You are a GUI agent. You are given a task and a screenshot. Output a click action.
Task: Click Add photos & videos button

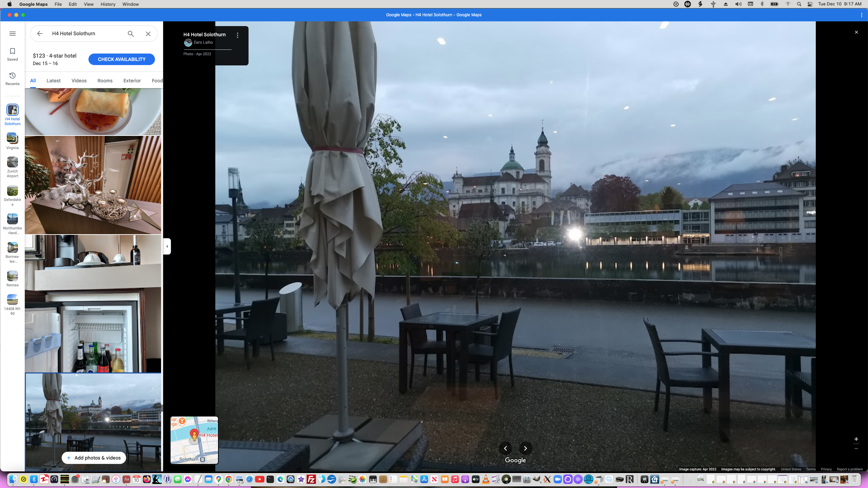click(94, 458)
